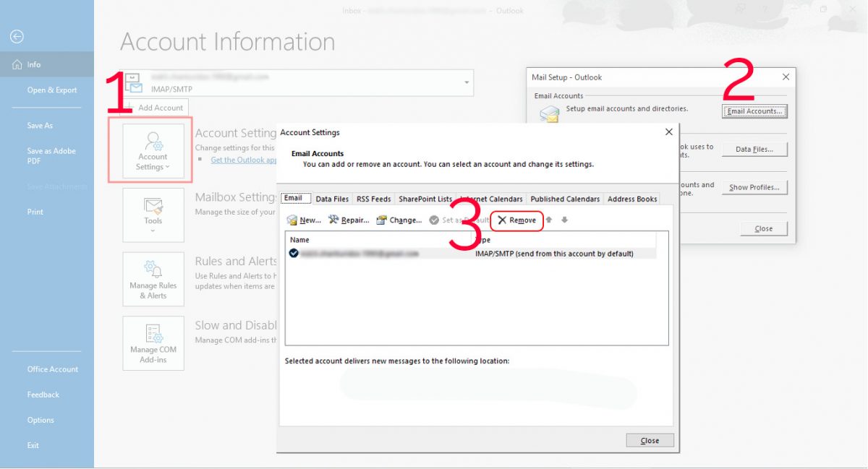This screenshot has height=469, width=868.
Task: Open the Account Settings gear icon
Action: point(153,142)
